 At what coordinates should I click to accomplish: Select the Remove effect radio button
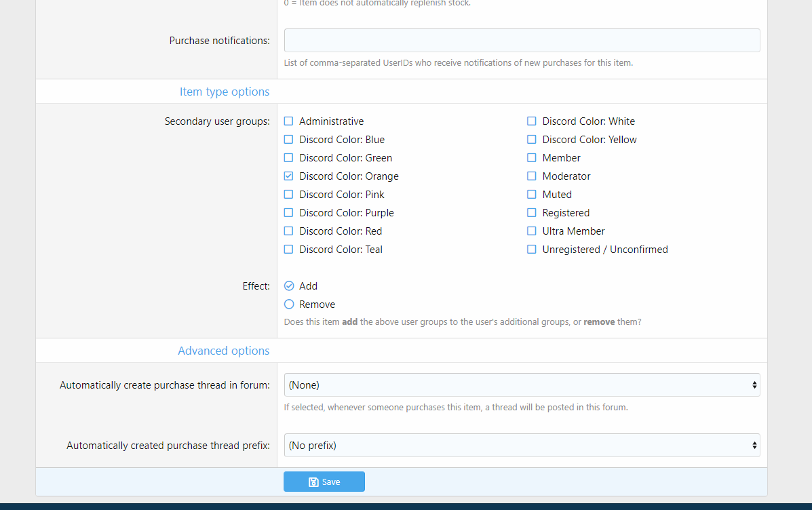[290, 305]
